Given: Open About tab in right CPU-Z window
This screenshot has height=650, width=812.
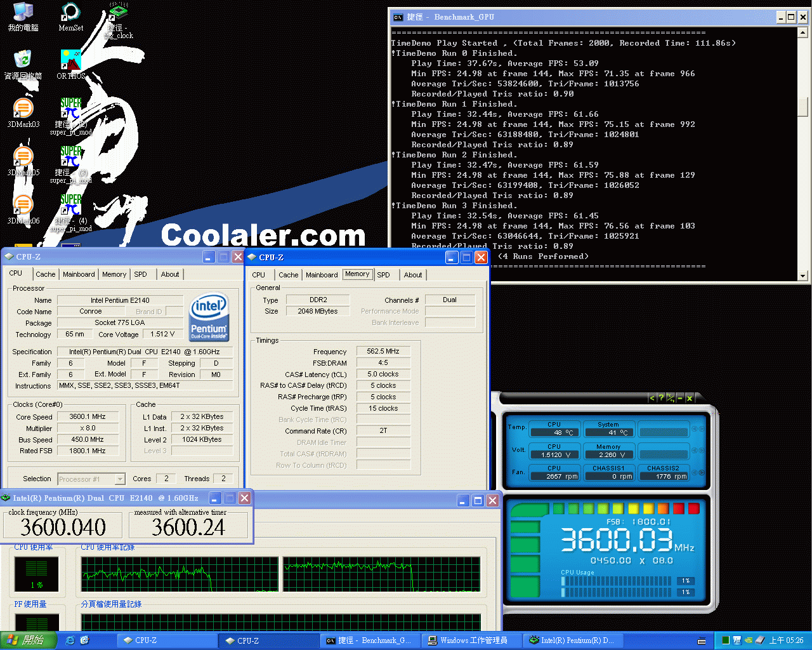Looking at the screenshot, I should [x=412, y=275].
